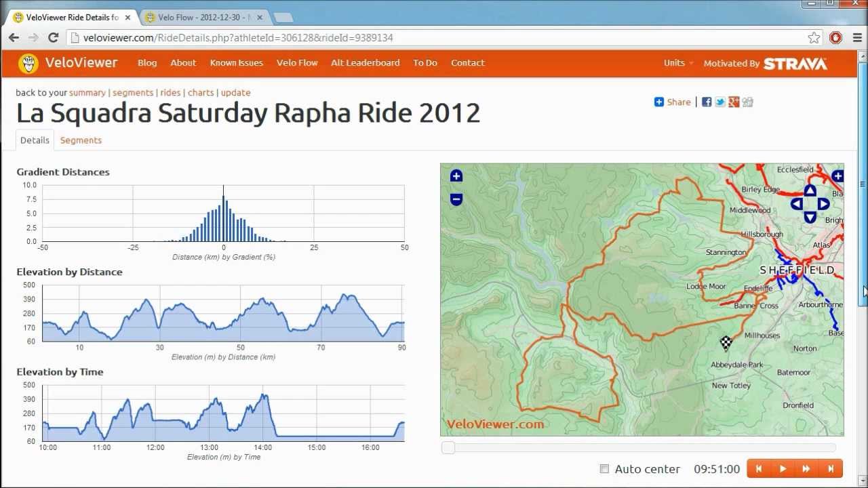This screenshot has width=868, height=488.
Task: Toggle the Auto center checkbox
Action: pyautogui.click(x=604, y=469)
